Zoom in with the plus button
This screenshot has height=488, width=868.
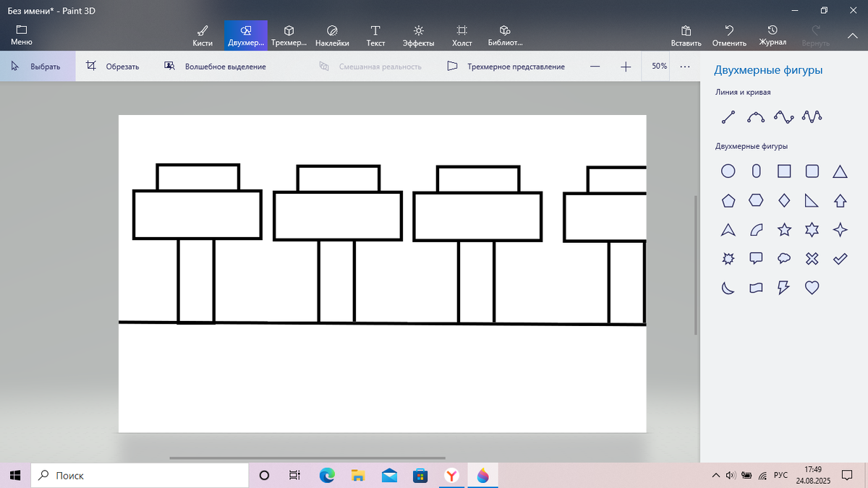tap(626, 66)
